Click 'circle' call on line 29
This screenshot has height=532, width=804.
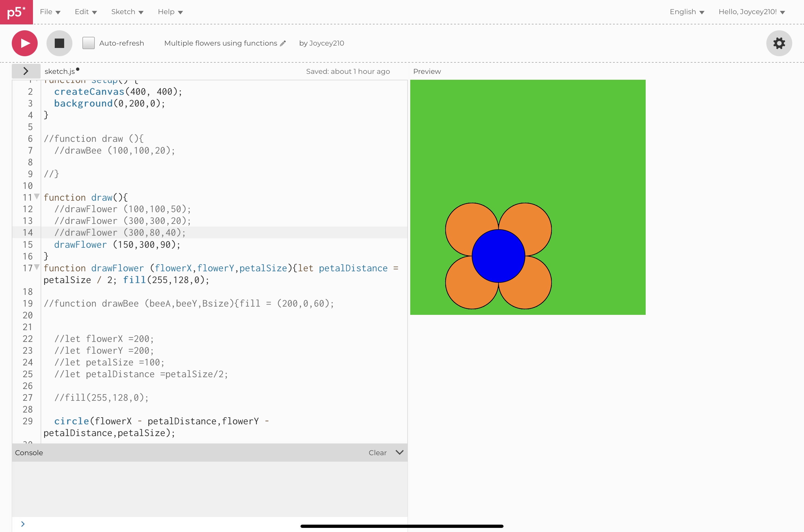[x=72, y=421]
